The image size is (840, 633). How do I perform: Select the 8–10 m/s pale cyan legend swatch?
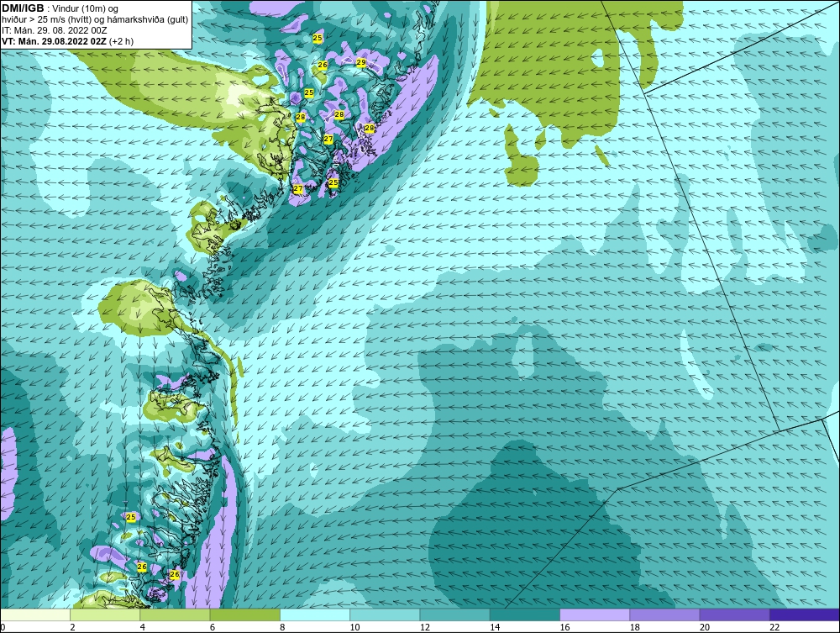[x=315, y=615]
